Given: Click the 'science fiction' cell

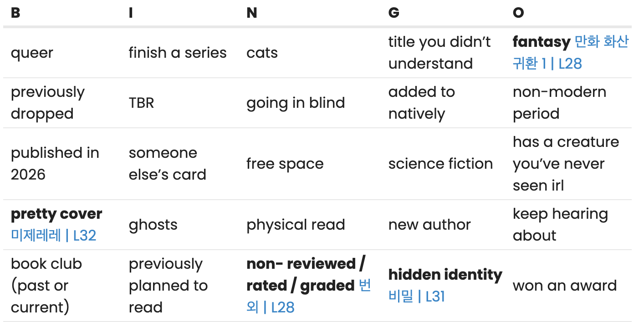Looking at the screenshot, I should click(440, 164).
